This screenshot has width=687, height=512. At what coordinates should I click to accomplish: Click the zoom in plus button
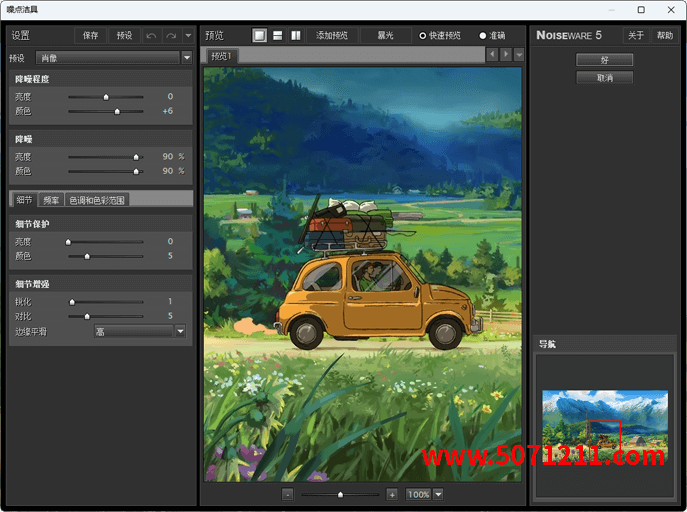click(391, 494)
